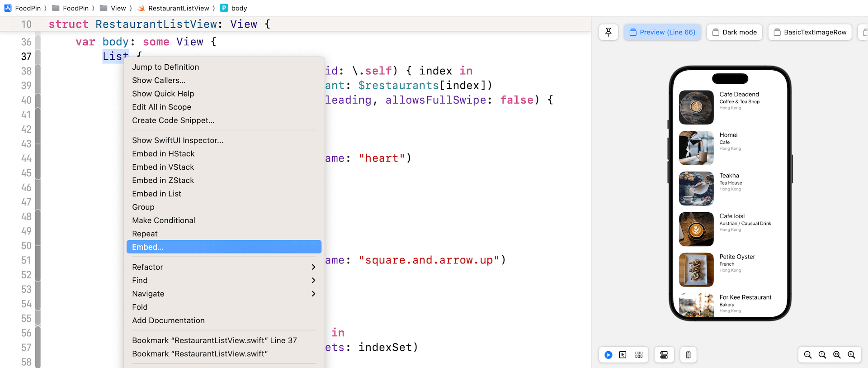Image resolution: width=868 pixels, height=368 pixels.
Task: Zoom in the preview canvas
Action: [851, 355]
